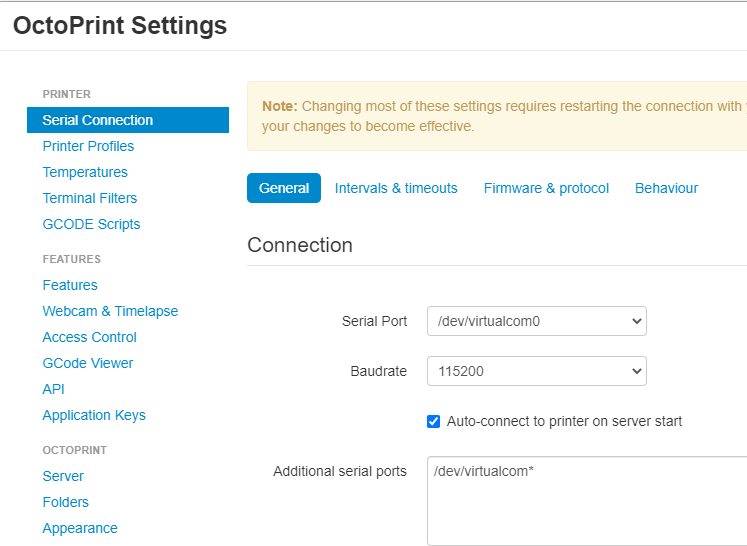Toggle Auto-connect to printer on server start

(x=434, y=421)
